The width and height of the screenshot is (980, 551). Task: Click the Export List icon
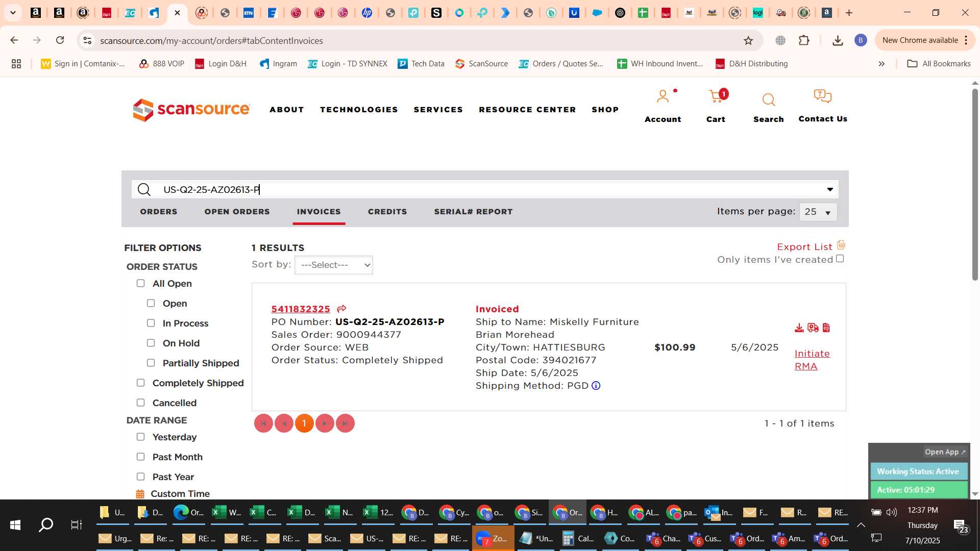pos(841,245)
